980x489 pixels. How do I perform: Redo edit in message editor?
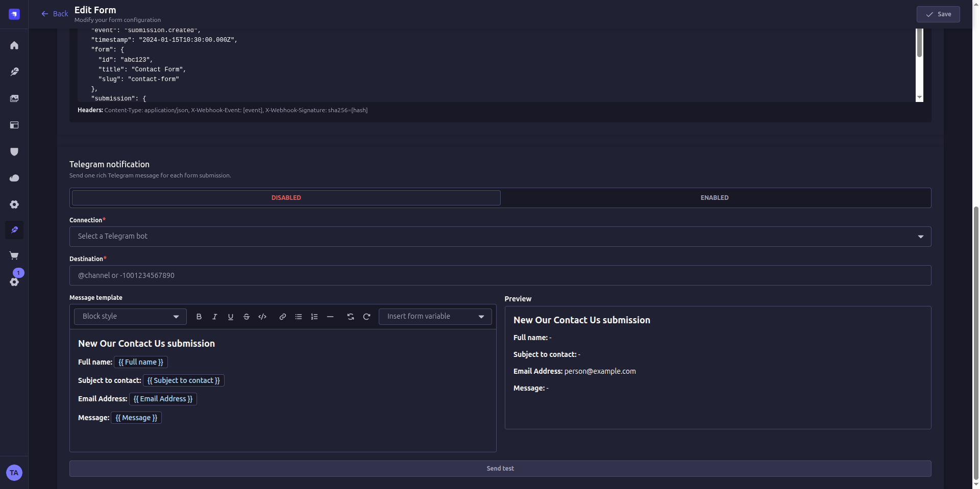point(366,317)
